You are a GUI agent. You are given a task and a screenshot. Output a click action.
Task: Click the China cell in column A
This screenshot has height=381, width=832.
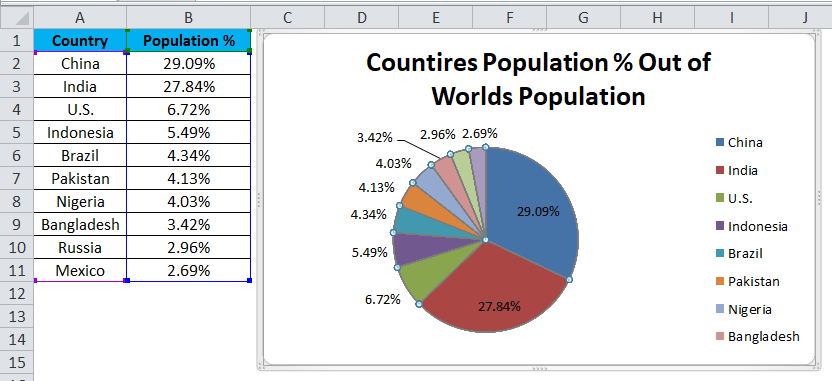(80, 64)
